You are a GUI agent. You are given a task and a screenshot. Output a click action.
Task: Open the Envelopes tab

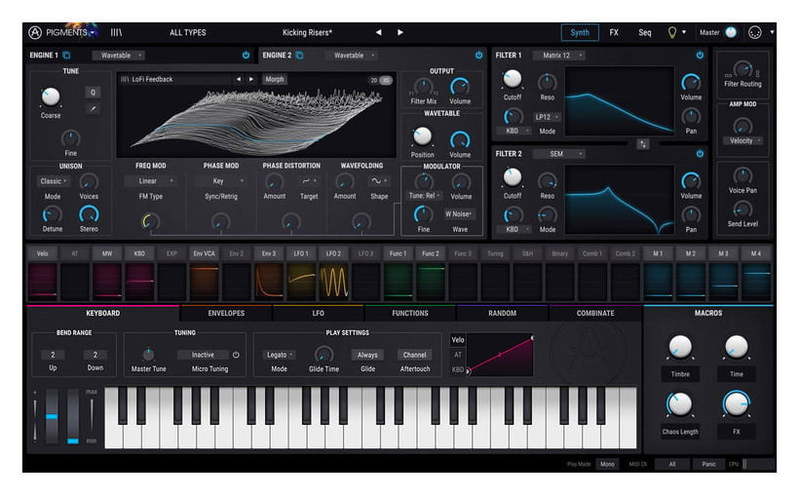tap(226, 314)
